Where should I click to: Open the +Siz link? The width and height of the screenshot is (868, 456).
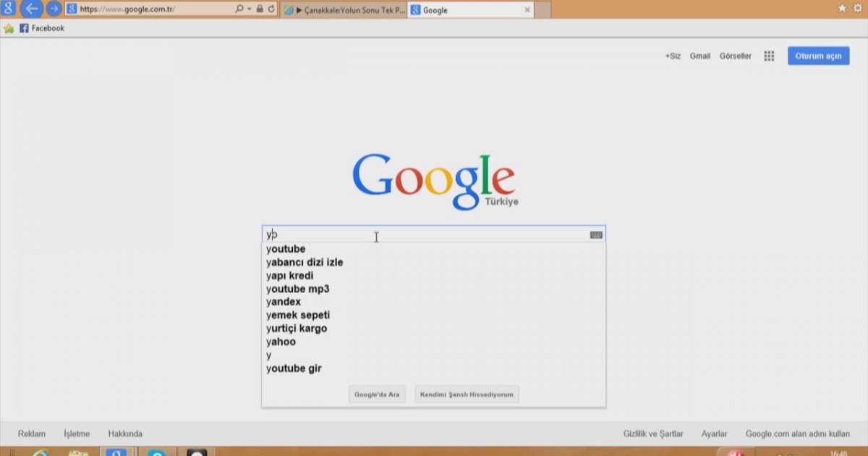[673, 56]
